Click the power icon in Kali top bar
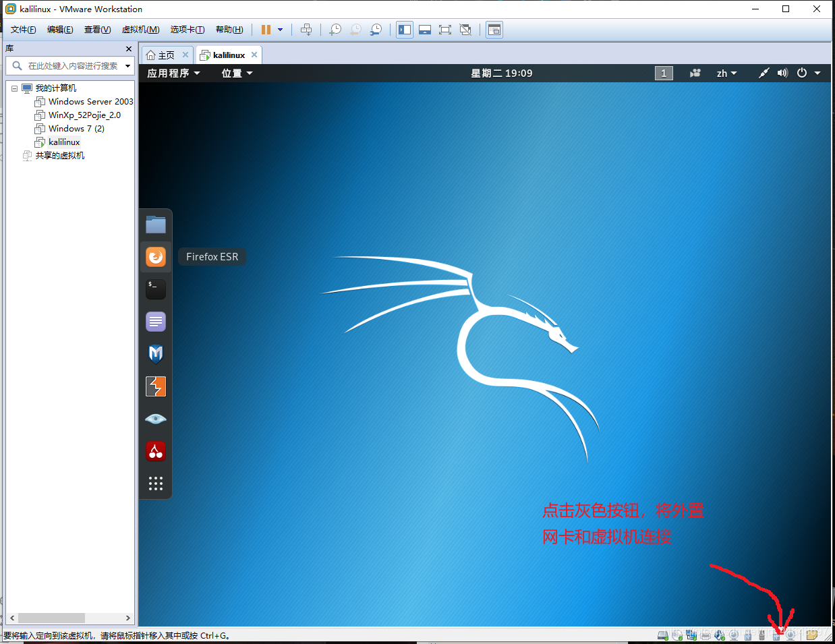 802,73
